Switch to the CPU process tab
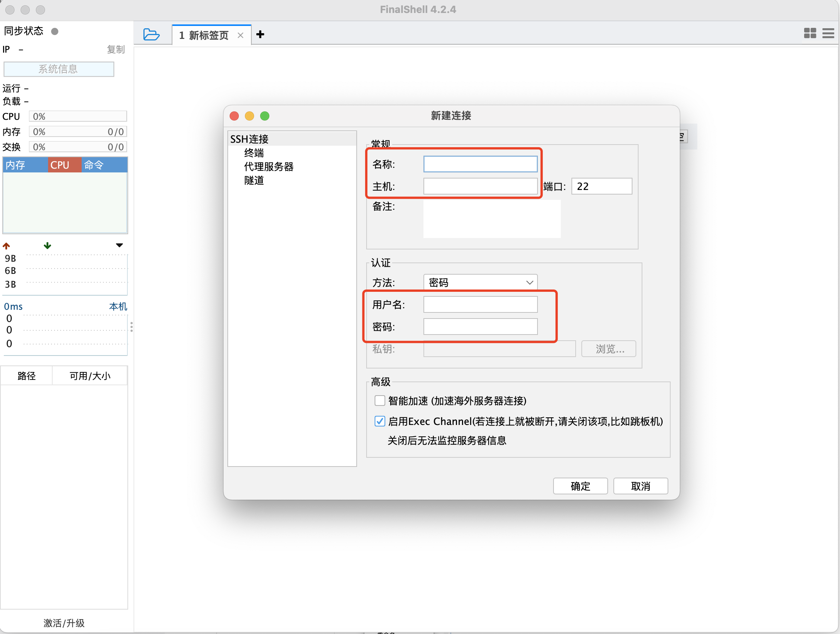This screenshot has height=634, width=840. pyautogui.click(x=64, y=165)
